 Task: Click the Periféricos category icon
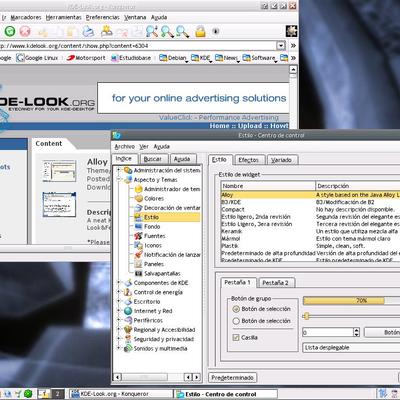128,320
